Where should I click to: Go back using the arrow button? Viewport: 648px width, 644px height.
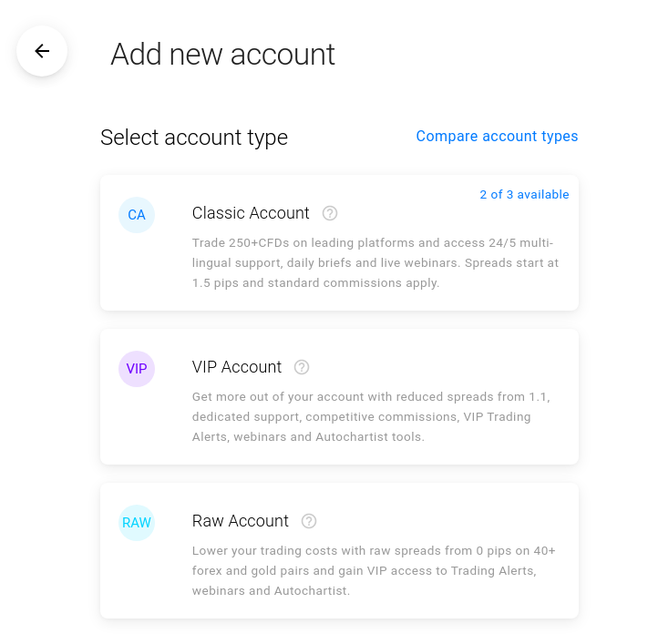[42, 51]
